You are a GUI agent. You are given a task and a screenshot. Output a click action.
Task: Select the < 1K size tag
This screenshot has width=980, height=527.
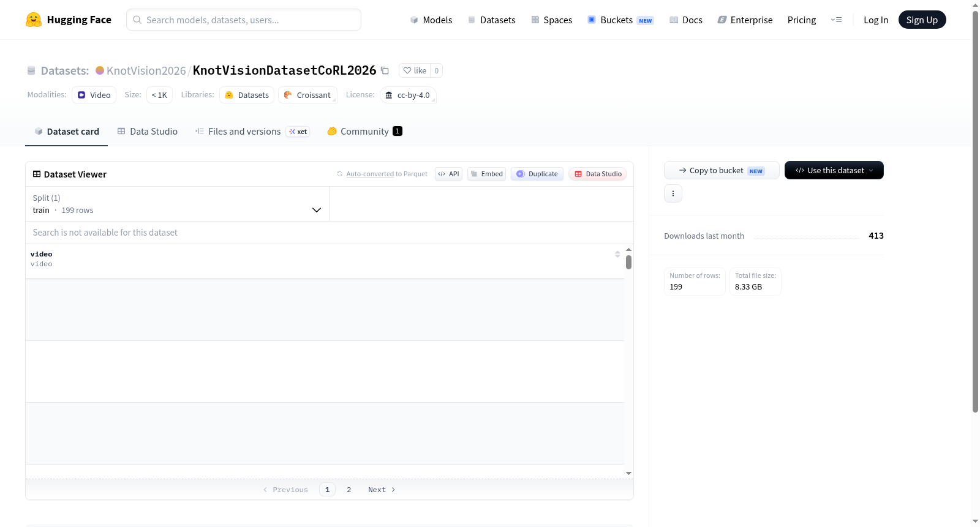coord(159,95)
